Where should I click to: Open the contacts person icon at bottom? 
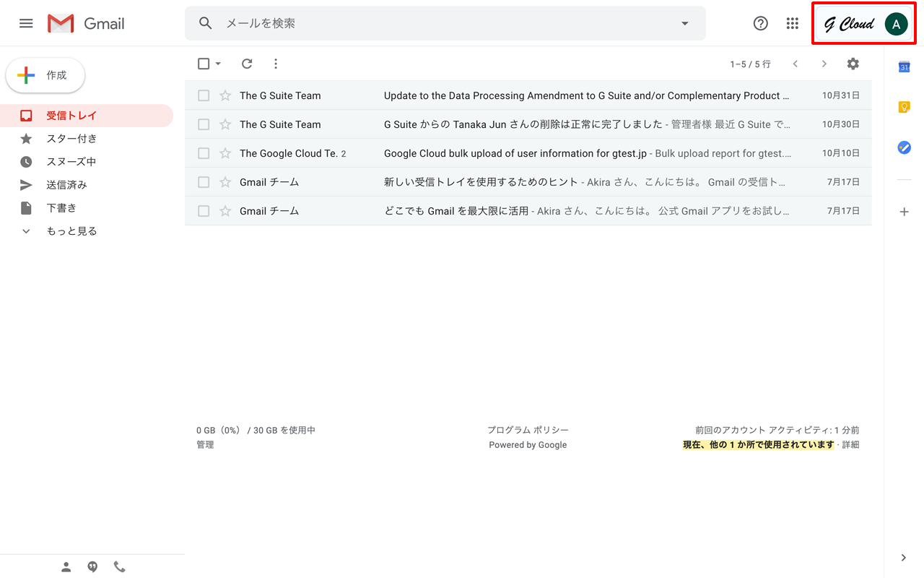[x=66, y=567]
